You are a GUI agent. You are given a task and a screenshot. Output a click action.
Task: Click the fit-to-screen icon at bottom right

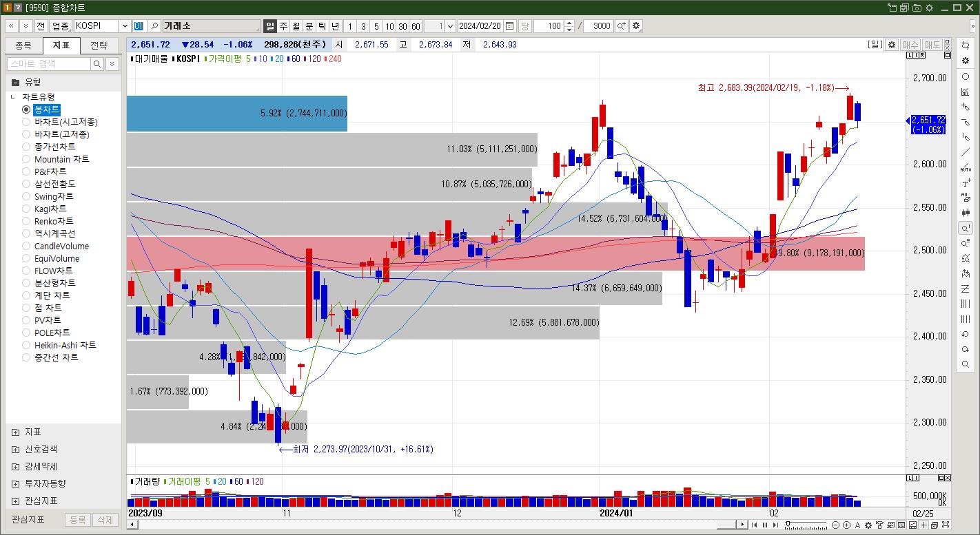pos(946,525)
